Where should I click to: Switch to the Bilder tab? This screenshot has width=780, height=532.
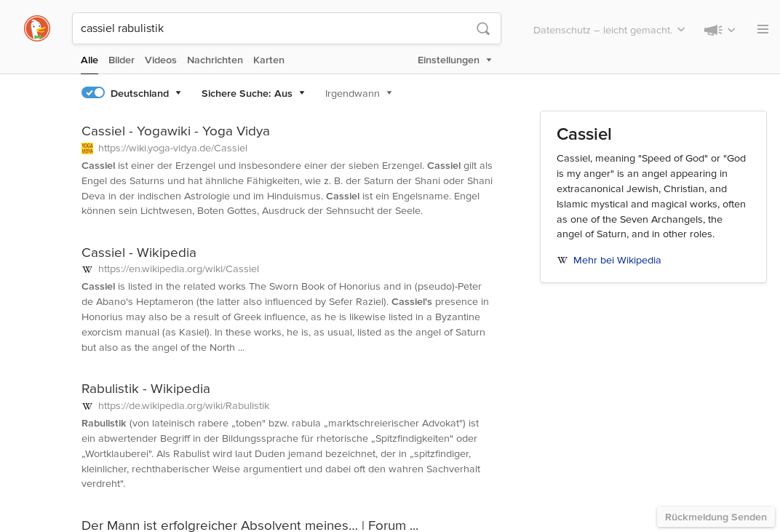point(122,60)
